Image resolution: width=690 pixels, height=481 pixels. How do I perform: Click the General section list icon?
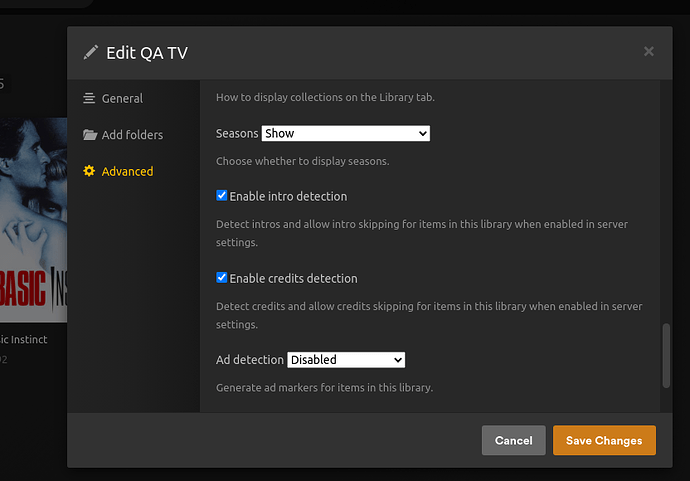(90, 98)
